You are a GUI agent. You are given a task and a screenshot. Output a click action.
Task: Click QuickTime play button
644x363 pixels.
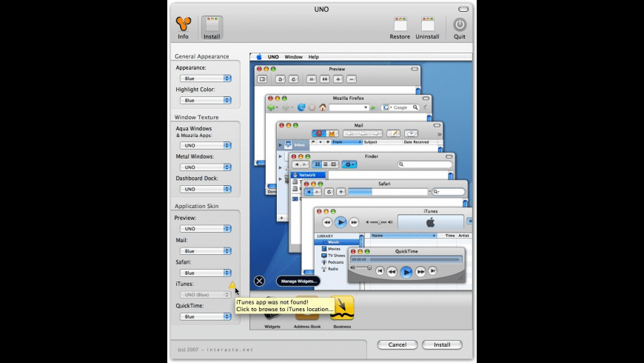(406, 272)
